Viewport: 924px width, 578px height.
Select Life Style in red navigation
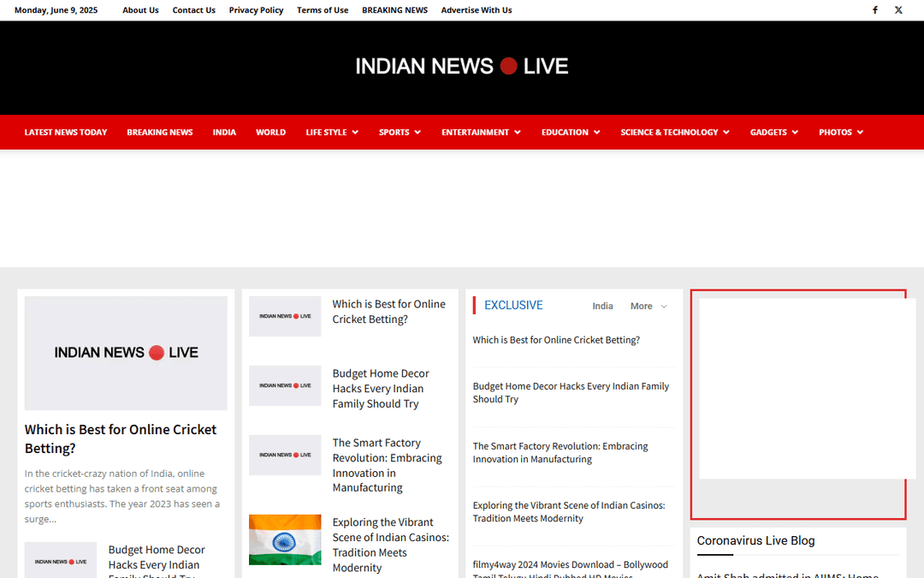point(326,132)
